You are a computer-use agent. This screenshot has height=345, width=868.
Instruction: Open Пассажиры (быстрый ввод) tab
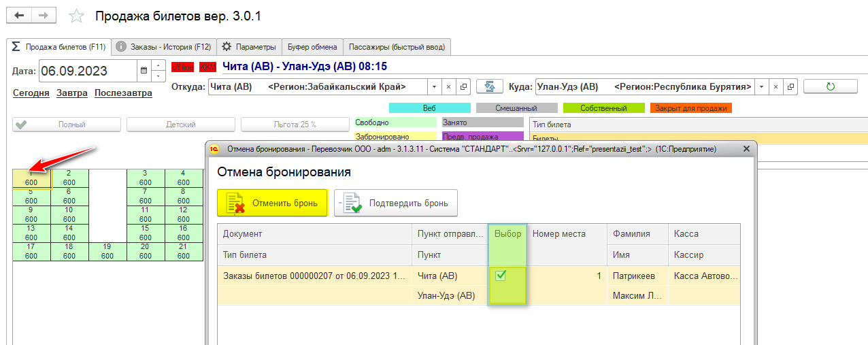pyautogui.click(x=397, y=47)
